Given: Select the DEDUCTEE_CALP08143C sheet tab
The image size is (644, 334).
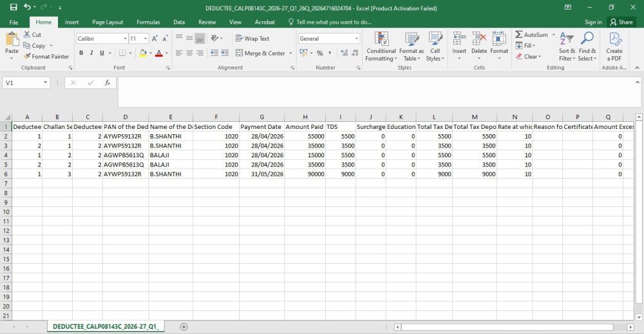Looking at the screenshot, I should coord(106,327).
